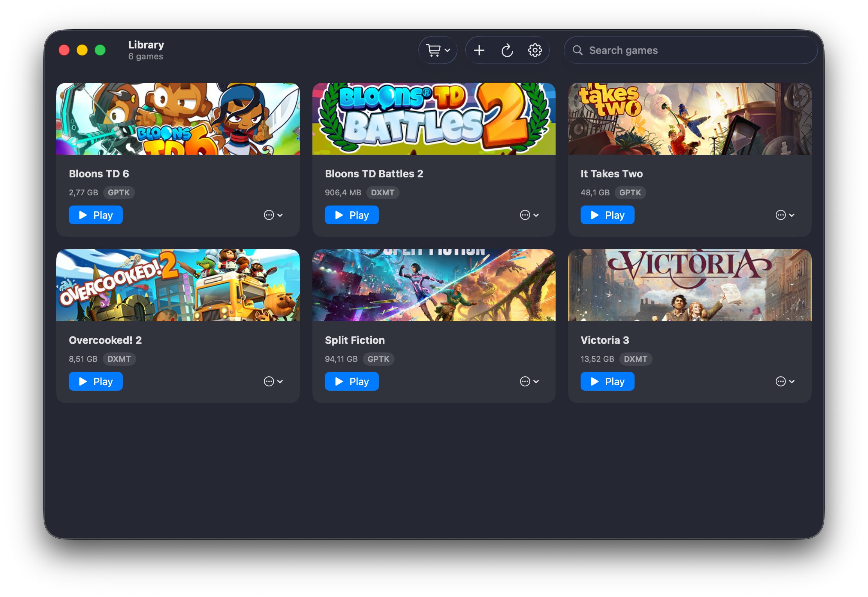Click the Search games field
Screen dimensions: 868x597
pyautogui.click(x=690, y=50)
